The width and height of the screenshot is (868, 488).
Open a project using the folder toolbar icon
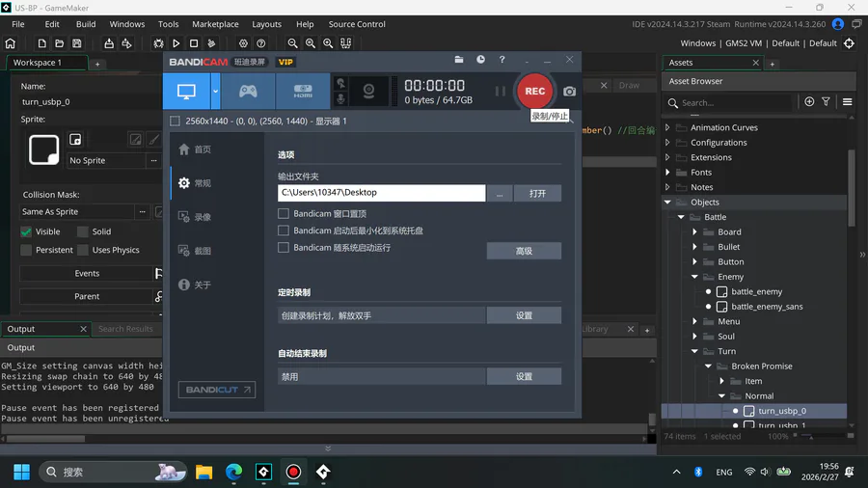(x=59, y=43)
